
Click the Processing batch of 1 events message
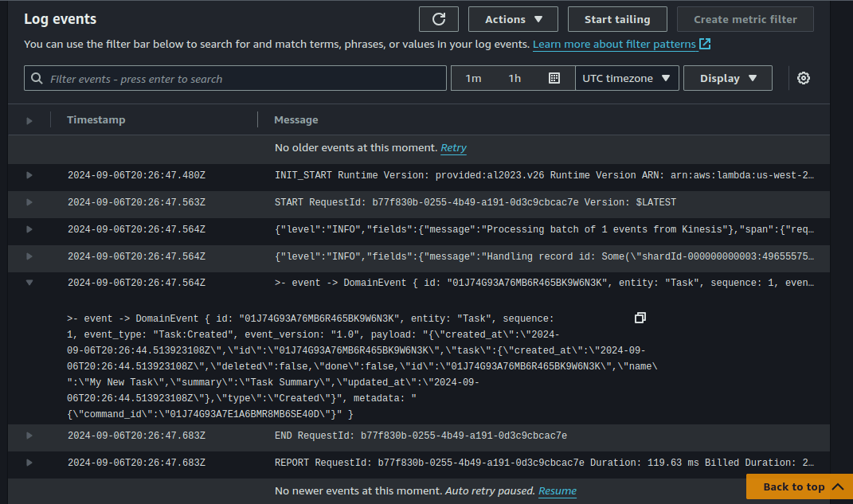544,229
